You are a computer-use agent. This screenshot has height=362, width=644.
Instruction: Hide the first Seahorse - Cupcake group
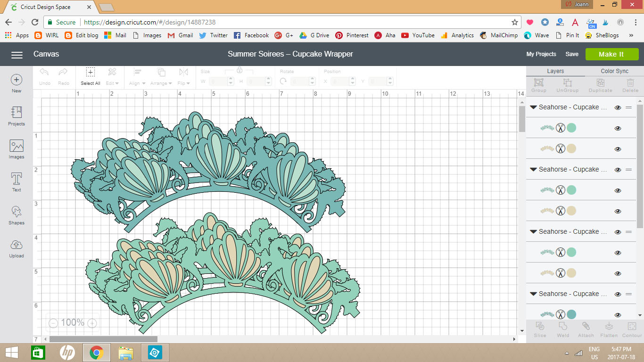click(618, 107)
